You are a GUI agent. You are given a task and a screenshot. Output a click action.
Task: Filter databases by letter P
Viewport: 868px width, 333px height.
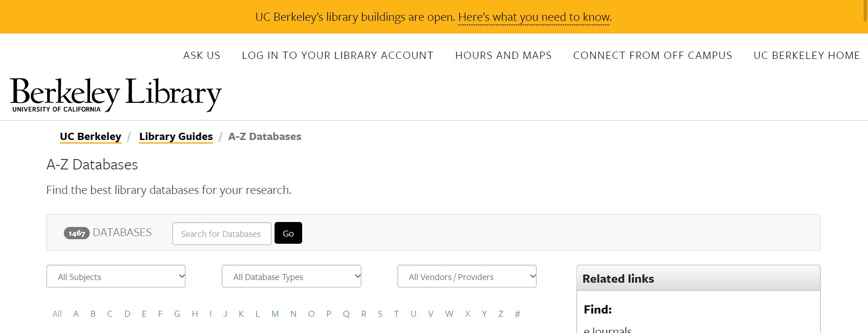(x=329, y=314)
